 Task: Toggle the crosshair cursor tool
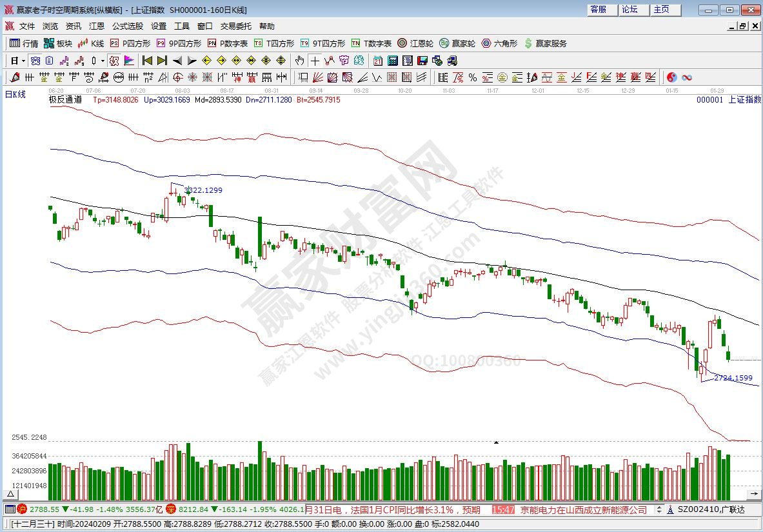(314, 61)
